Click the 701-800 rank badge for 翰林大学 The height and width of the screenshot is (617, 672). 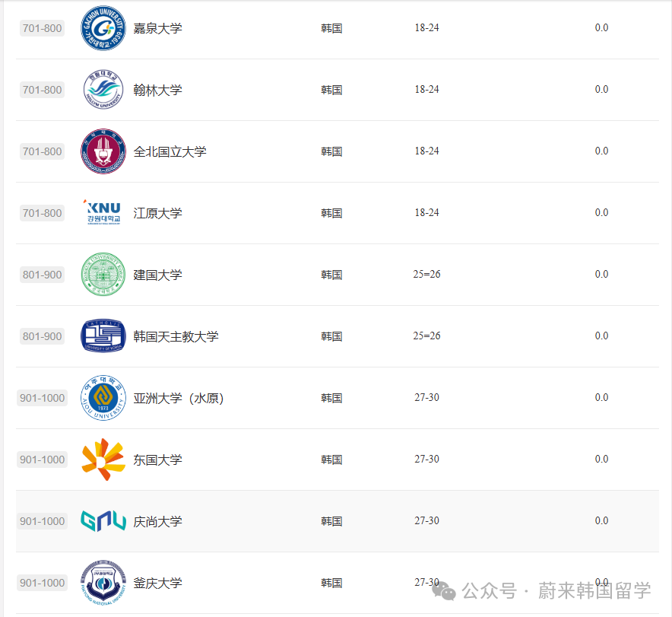pyautogui.click(x=42, y=90)
